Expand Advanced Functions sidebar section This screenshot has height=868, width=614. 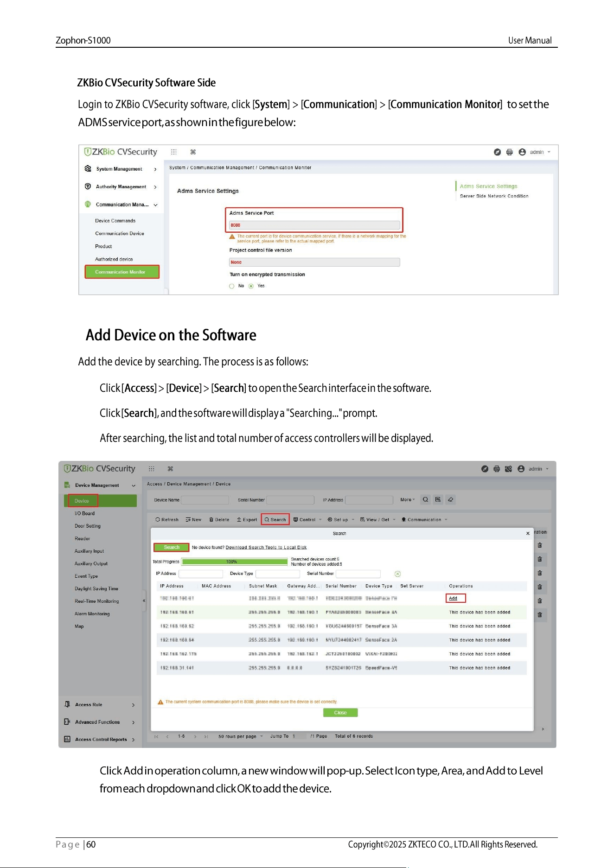[134, 722]
